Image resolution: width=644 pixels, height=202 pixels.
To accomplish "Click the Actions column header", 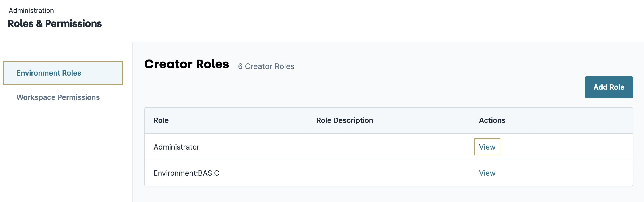I will click(492, 120).
